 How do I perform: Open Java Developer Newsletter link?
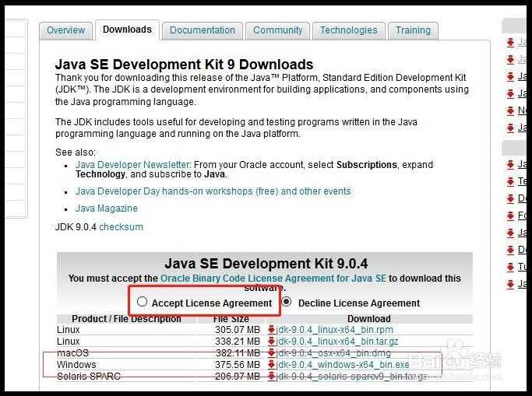tap(132, 165)
